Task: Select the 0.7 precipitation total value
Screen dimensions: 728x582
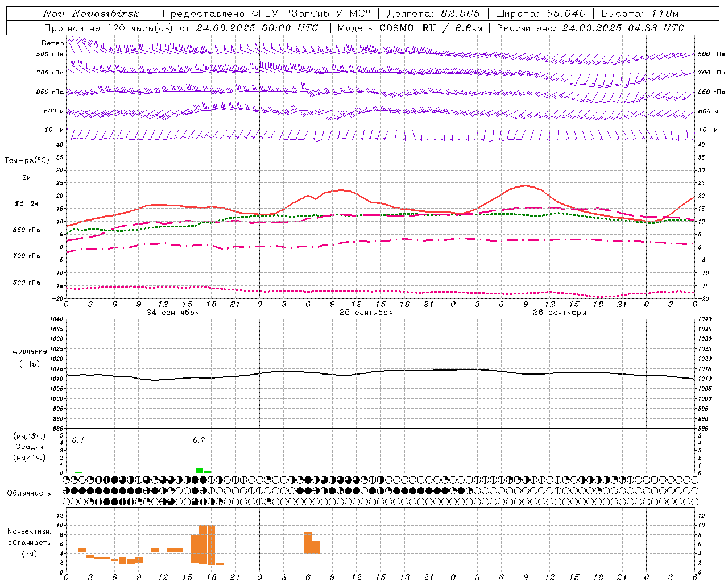Action: point(199,440)
